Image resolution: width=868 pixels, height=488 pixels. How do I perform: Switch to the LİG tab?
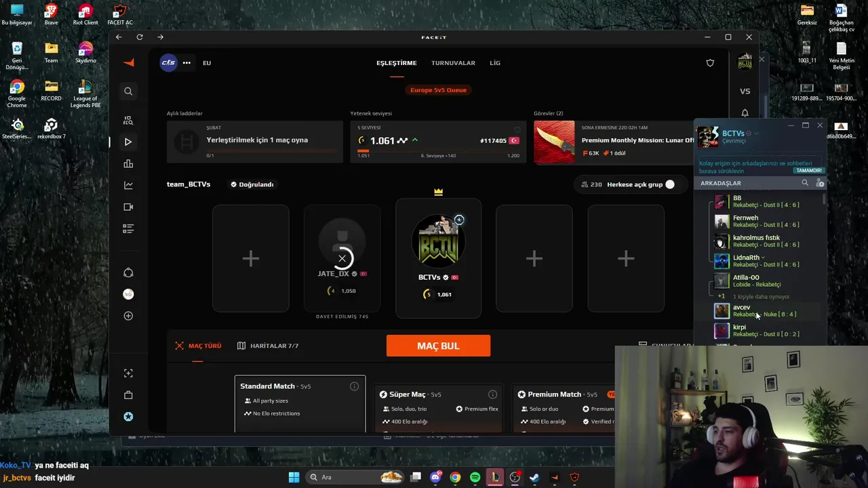point(495,63)
